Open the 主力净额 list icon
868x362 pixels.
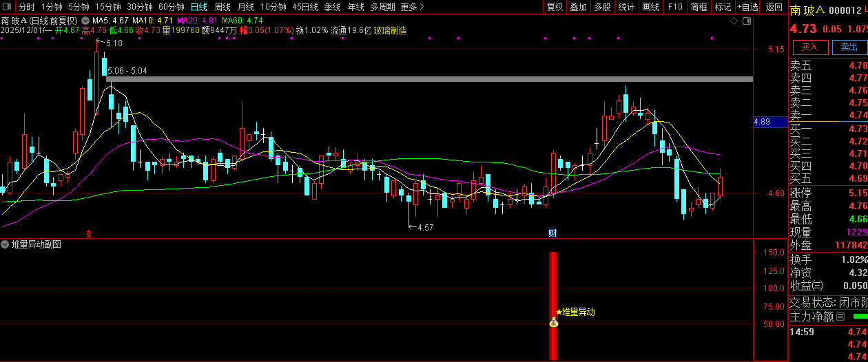point(840,317)
